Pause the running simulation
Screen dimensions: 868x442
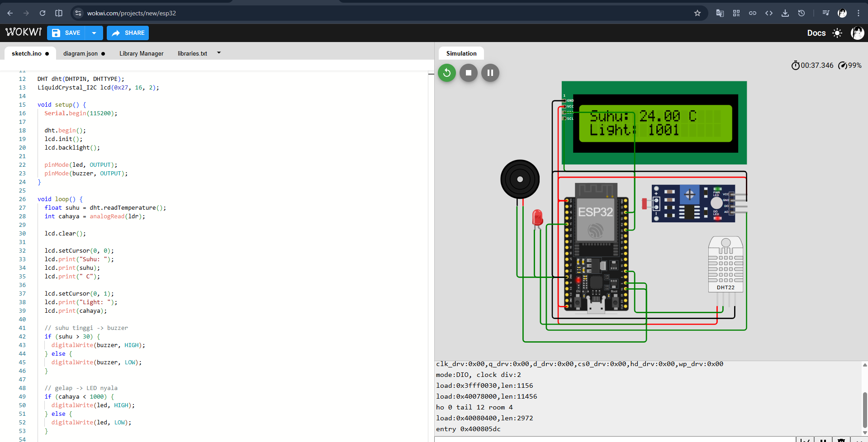pos(490,73)
